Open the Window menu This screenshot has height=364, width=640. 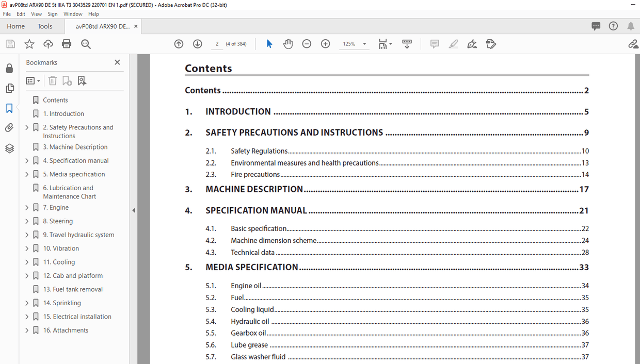coord(73,14)
